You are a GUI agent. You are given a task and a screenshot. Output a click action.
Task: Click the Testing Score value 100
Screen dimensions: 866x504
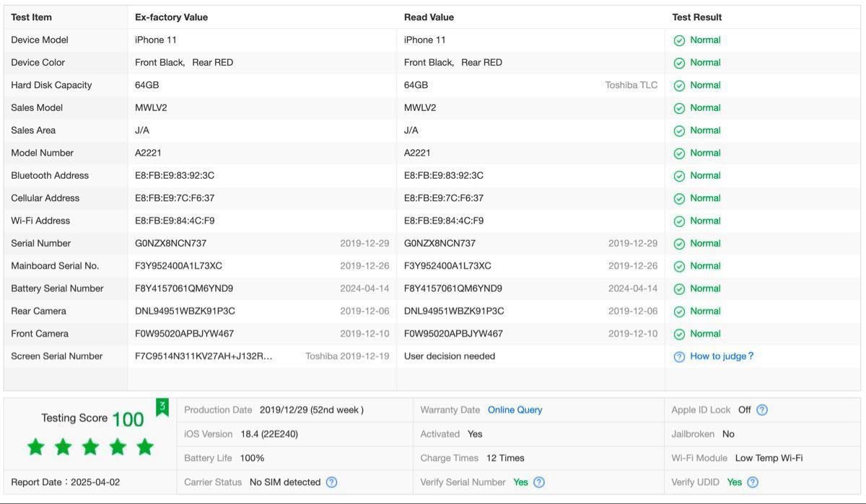[x=128, y=420]
